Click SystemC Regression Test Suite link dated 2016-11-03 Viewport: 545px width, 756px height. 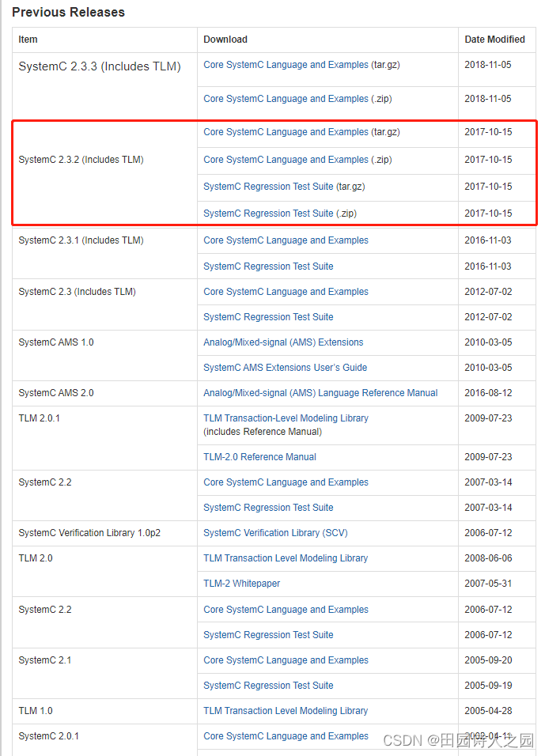coord(268,266)
